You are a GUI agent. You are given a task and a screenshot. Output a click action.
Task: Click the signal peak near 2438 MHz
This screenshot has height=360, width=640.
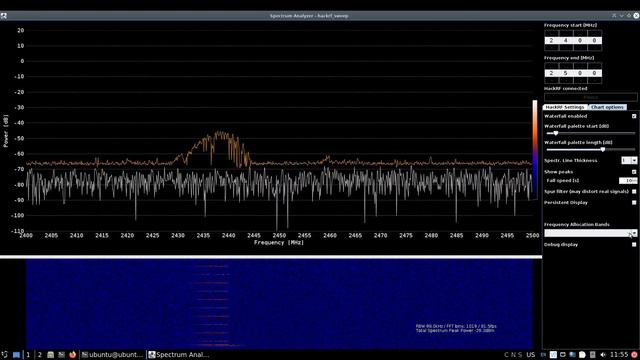pyautogui.click(x=220, y=133)
